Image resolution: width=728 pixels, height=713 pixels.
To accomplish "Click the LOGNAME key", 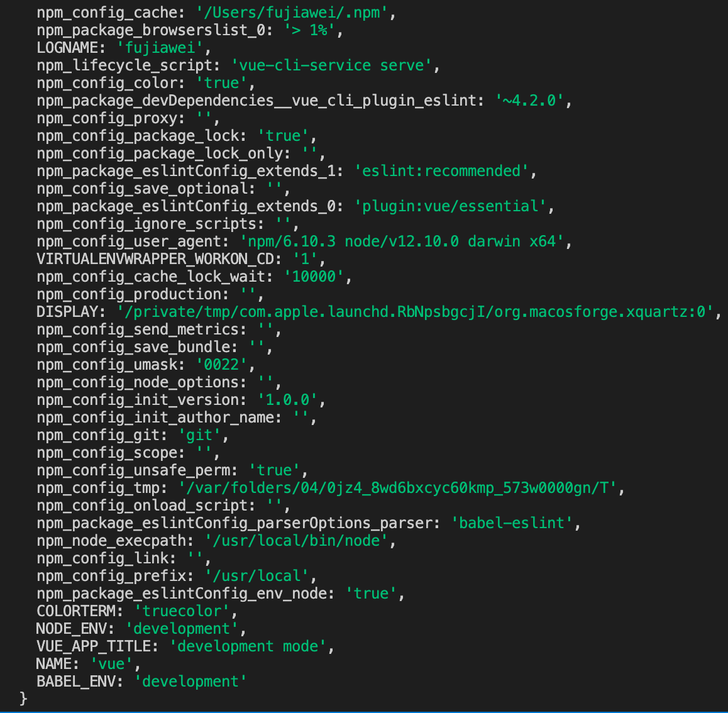I will 67,48.
